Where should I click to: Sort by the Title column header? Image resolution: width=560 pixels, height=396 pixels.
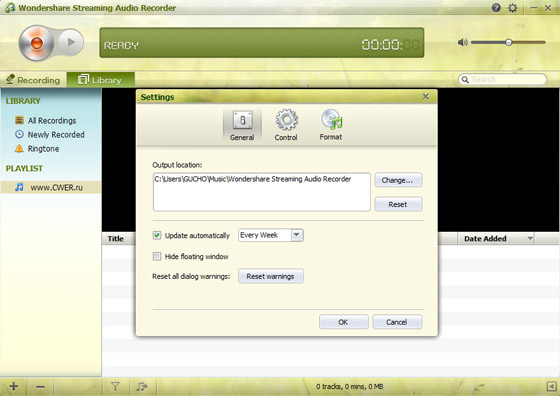(116, 239)
